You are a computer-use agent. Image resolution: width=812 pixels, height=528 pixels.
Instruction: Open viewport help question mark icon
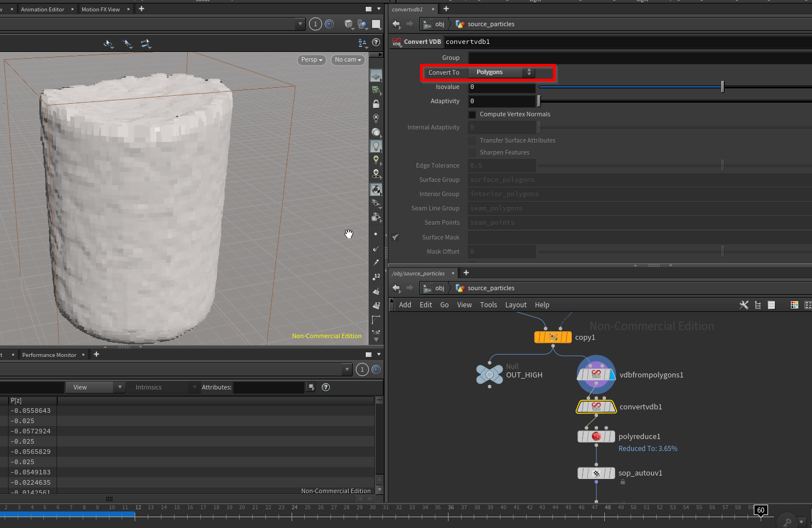pyautogui.click(x=376, y=43)
